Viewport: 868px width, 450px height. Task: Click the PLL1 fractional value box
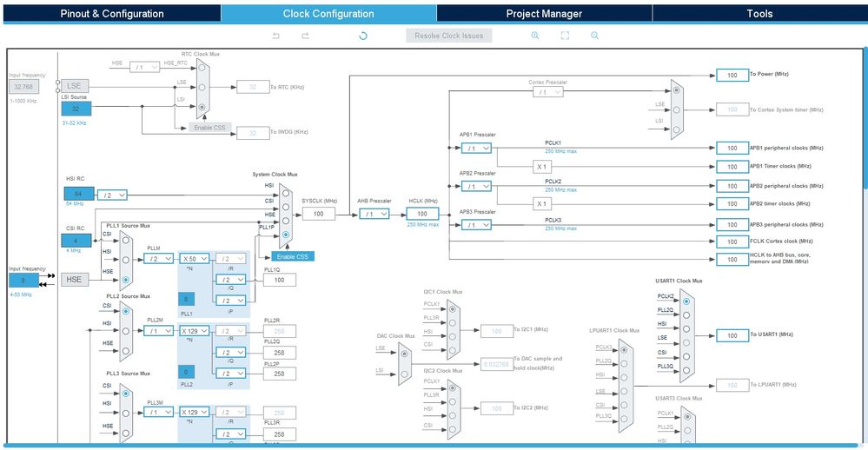tap(186, 299)
